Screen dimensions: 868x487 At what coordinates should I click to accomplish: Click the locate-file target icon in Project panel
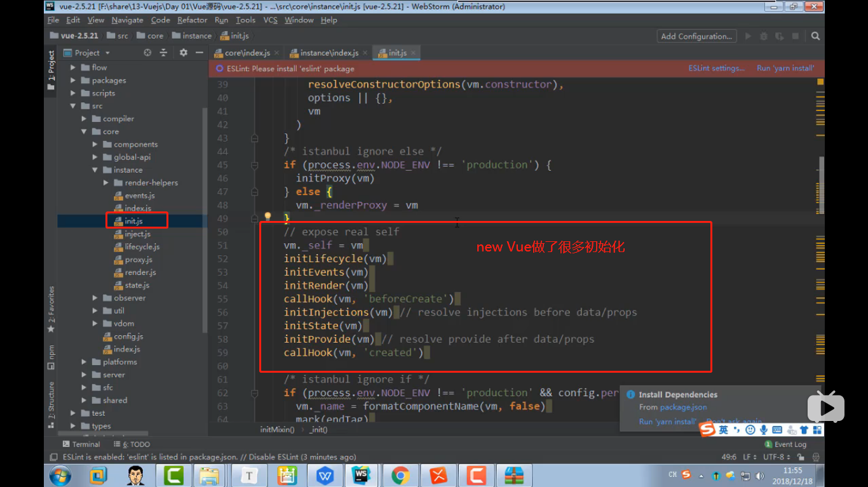147,53
